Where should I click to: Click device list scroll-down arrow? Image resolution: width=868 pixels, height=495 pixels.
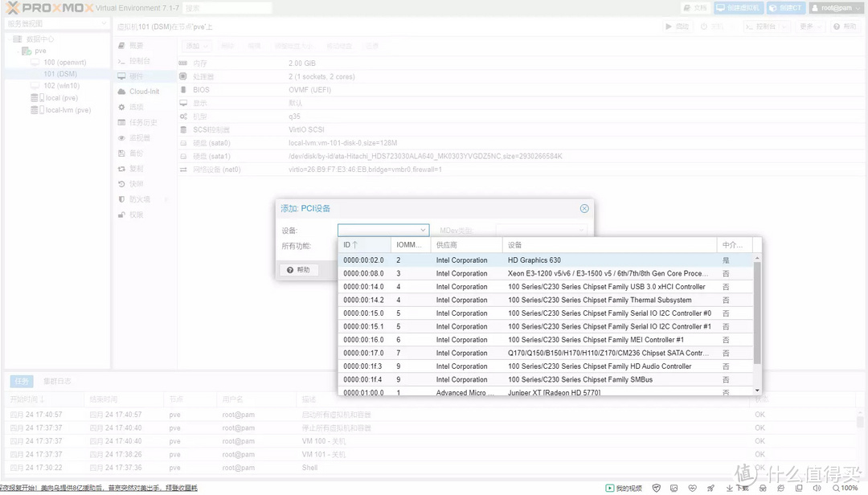[757, 391]
